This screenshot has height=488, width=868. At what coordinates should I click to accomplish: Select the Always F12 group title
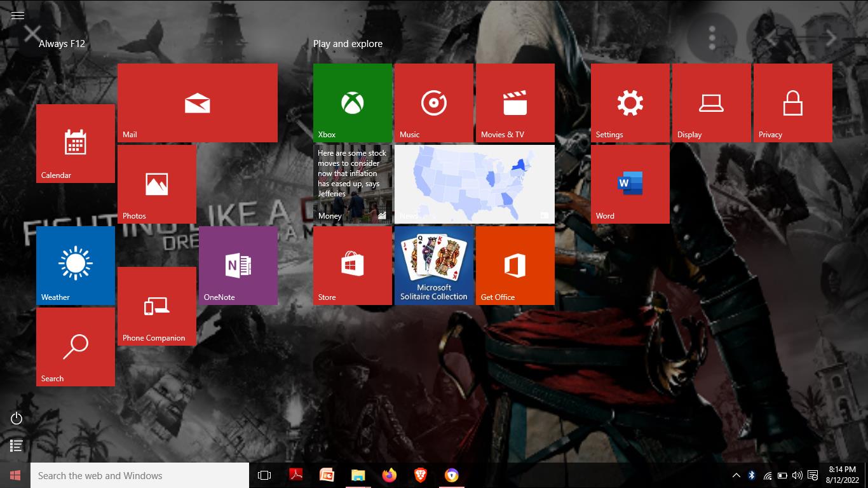click(x=62, y=44)
